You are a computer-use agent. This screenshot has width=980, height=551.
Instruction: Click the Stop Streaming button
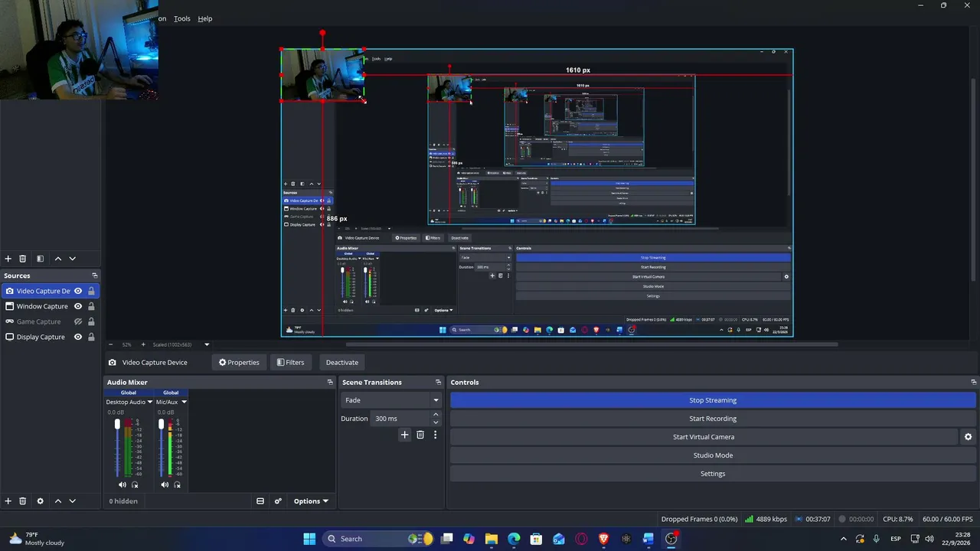tap(713, 400)
